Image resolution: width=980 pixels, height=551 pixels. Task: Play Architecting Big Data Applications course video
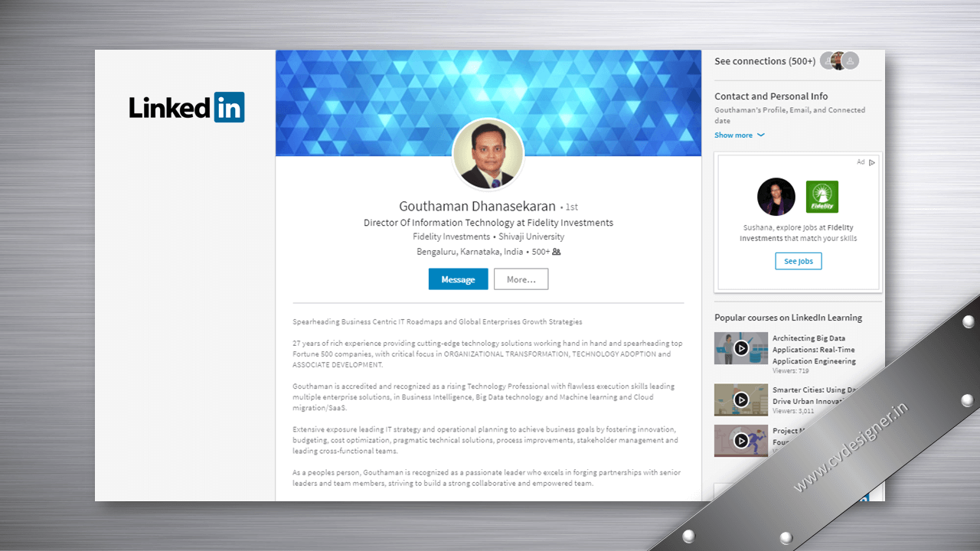(741, 348)
